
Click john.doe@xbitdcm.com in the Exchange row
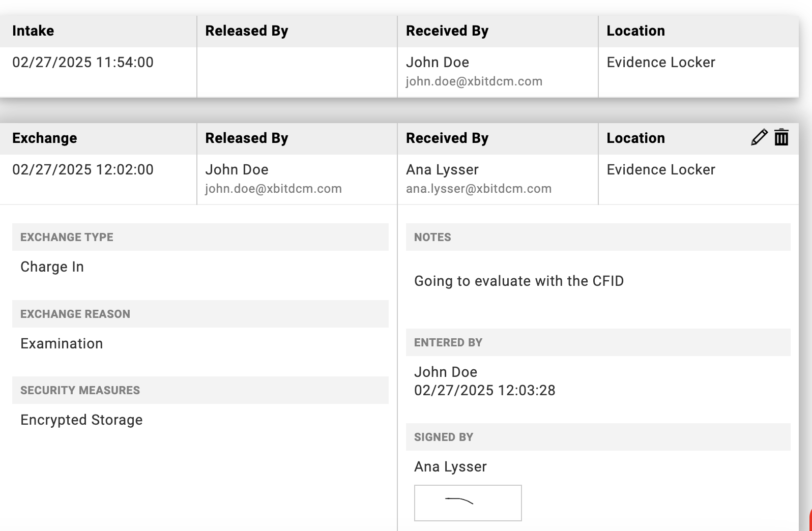coord(273,189)
